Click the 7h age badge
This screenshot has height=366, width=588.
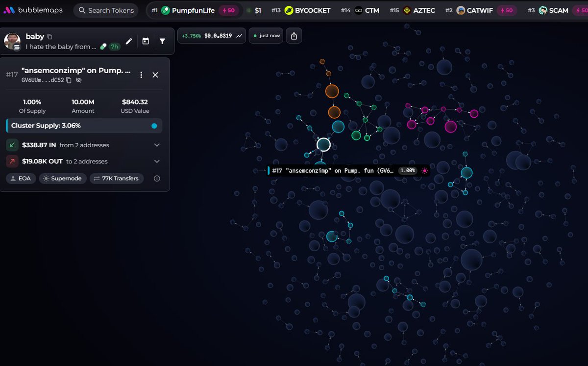pyautogui.click(x=115, y=47)
